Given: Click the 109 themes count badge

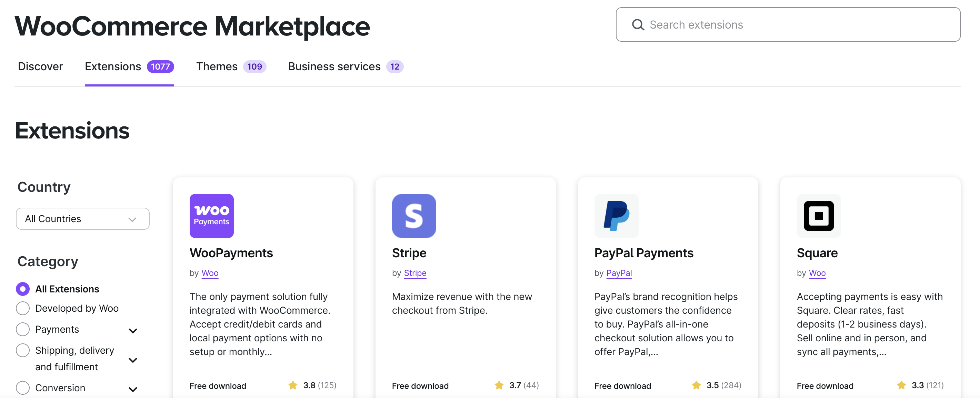Looking at the screenshot, I should (254, 66).
